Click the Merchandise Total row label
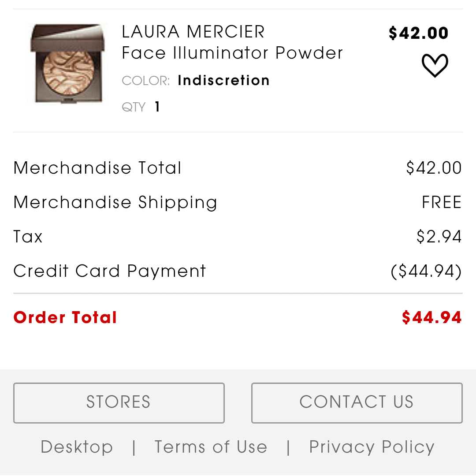Image resolution: width=476 pixels, height=476 pixels. click(97, 168)
